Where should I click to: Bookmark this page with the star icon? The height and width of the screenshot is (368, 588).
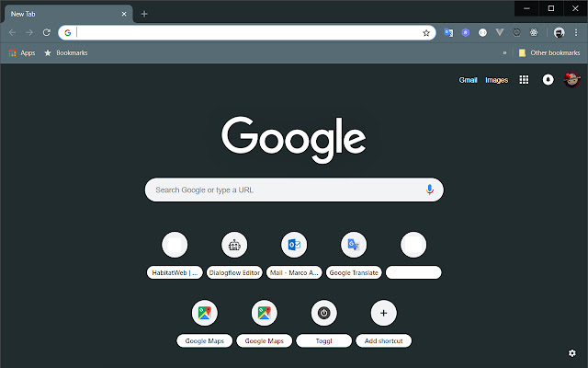tap(426, 33)
